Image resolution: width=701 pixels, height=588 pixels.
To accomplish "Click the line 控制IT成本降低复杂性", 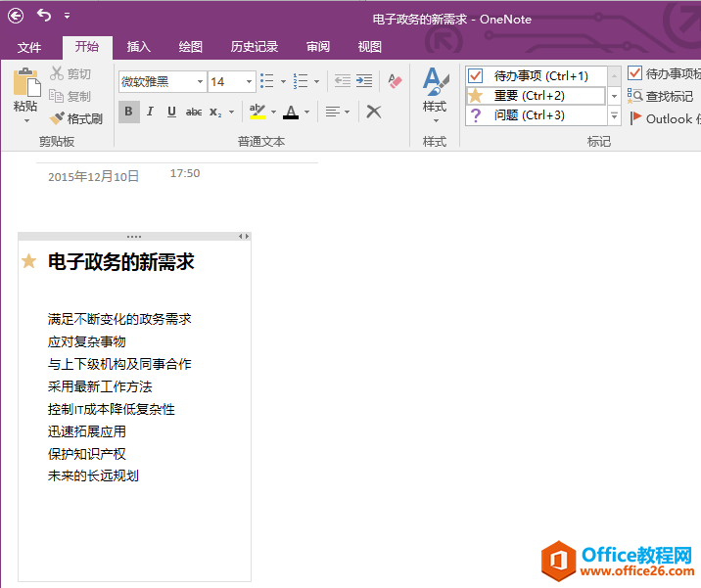I will 112,409.
